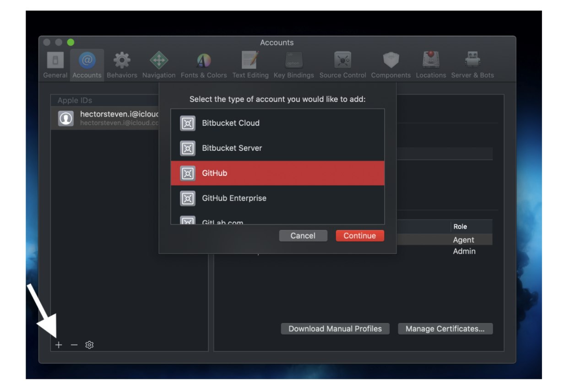Open Server & Bots preferences
This screenshot has width=586, height=392.
pyautogui.click(x=472, y=65)
